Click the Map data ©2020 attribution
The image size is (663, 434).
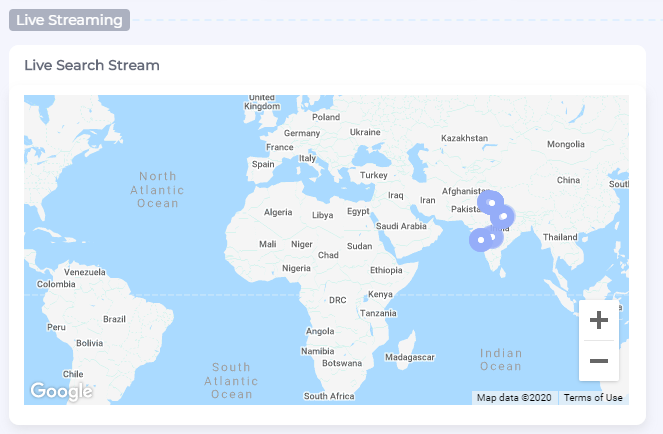pyautogui.click(x=514, y=398)
